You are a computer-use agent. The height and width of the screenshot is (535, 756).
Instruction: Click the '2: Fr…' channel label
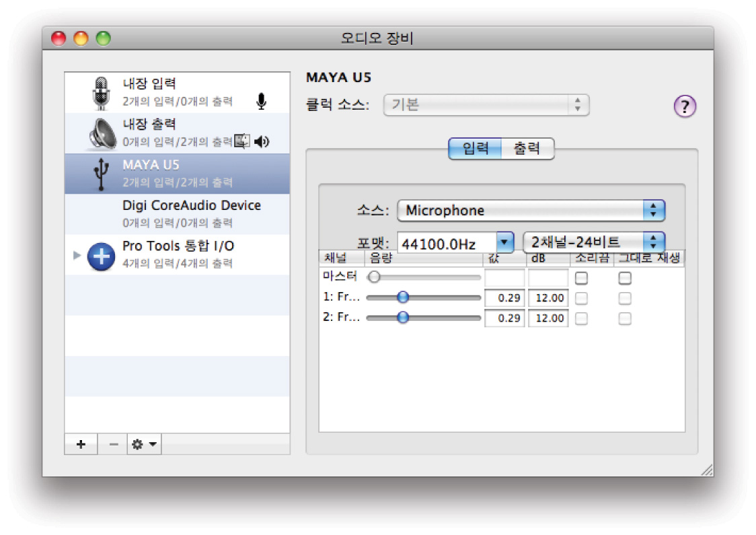(x=342, y=317)
